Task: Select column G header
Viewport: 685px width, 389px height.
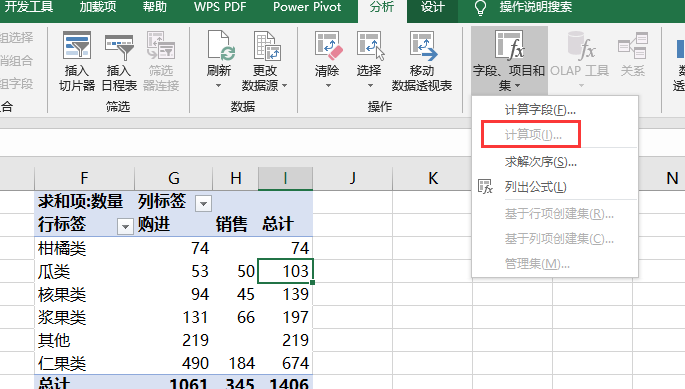Action: click(x=173, y=178)
